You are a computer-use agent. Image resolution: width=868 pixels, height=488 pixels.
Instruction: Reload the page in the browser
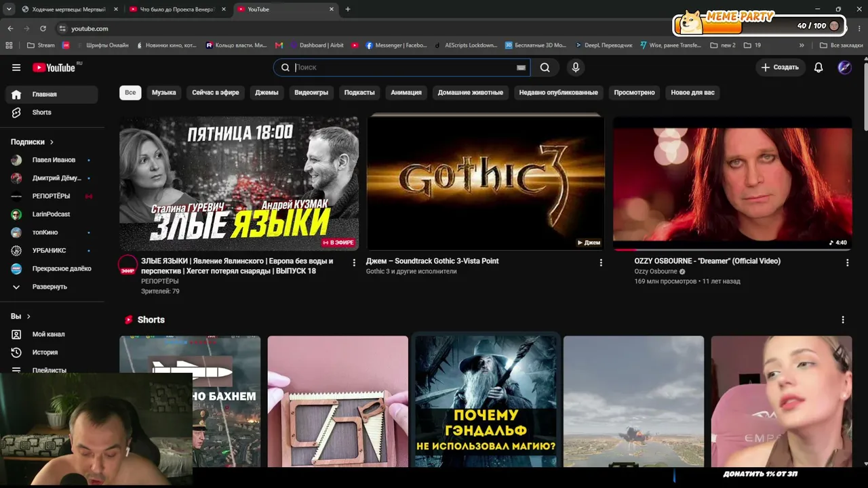(x=43, y=28)
